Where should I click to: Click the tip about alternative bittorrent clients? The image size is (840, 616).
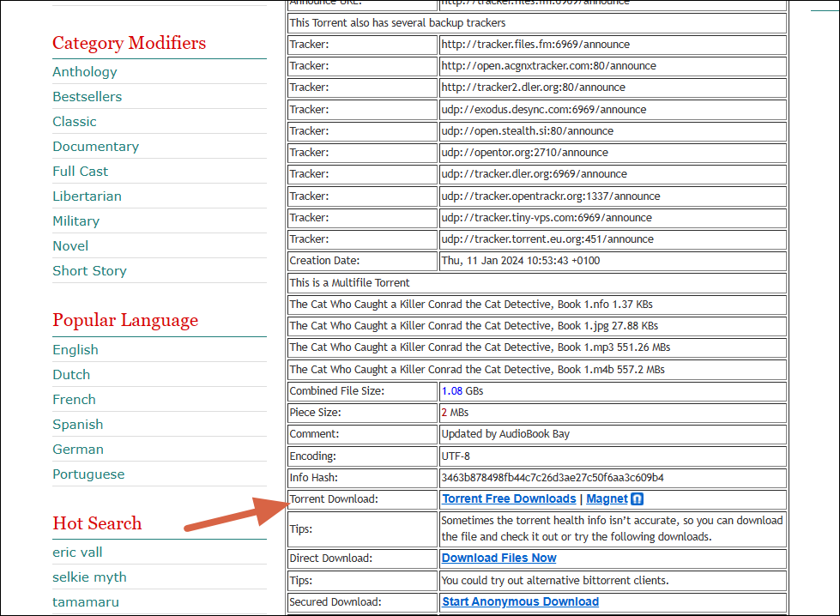click(x=555, y=581)
